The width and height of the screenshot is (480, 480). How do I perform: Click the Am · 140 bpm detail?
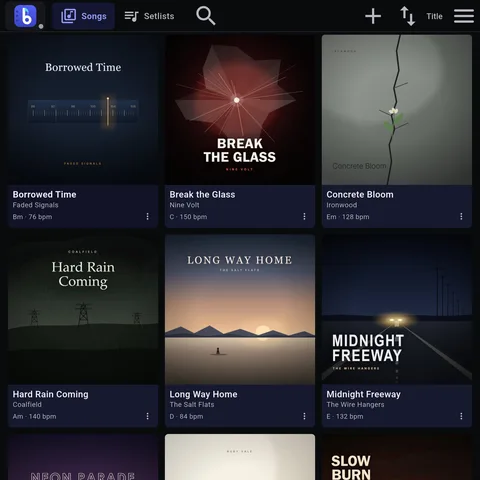pyautogui.click(x=34, y=416)
